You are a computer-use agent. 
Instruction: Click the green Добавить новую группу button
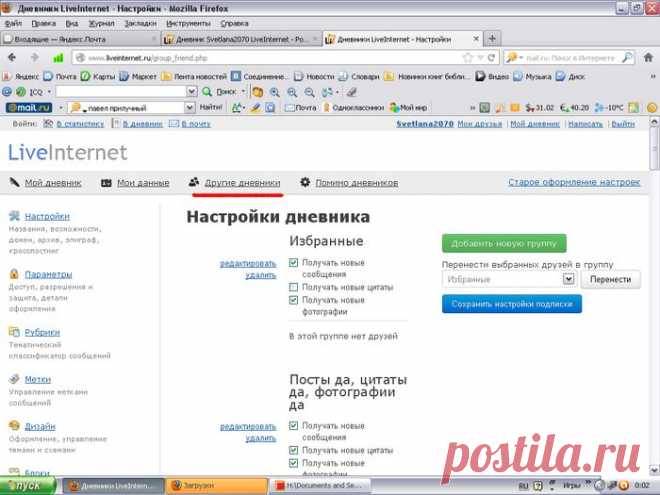(x=504, y=243)
